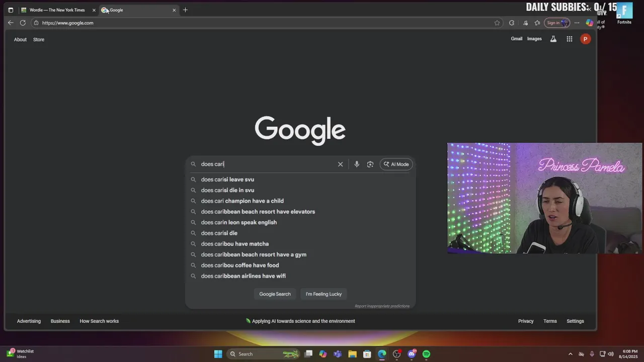Screen dimensions: 644x362
Task: Open Images link
Action: click(x=534, y=39)
